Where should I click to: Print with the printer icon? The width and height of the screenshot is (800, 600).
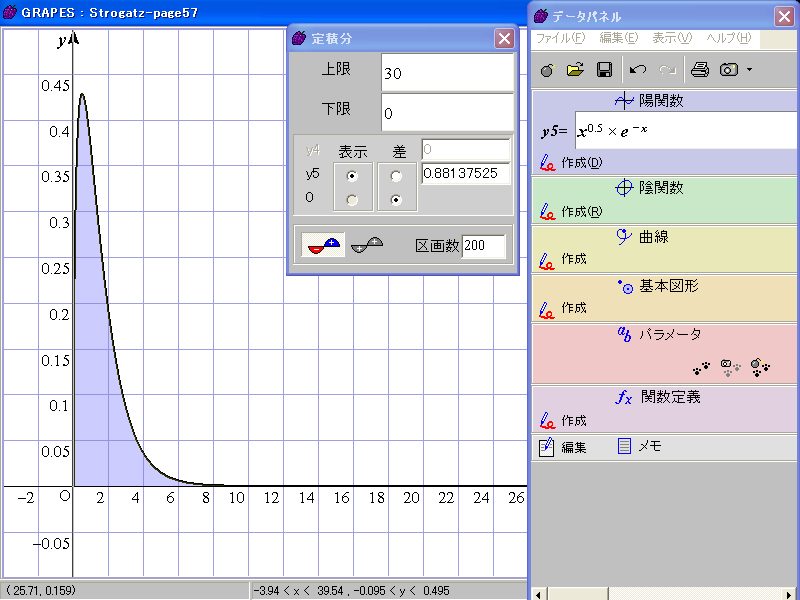[x=700, y=70]
